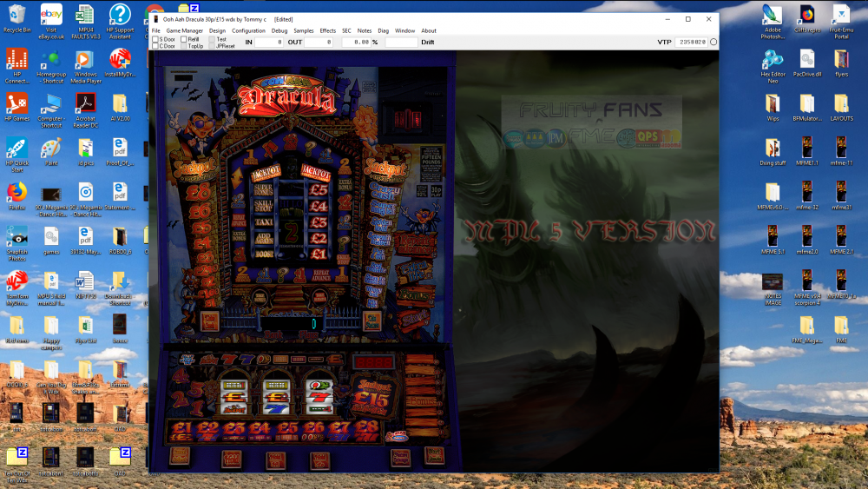The image size is (868, 489).
Task: Click the round indicator beside VTP
Action: click(x=713, y=42)
